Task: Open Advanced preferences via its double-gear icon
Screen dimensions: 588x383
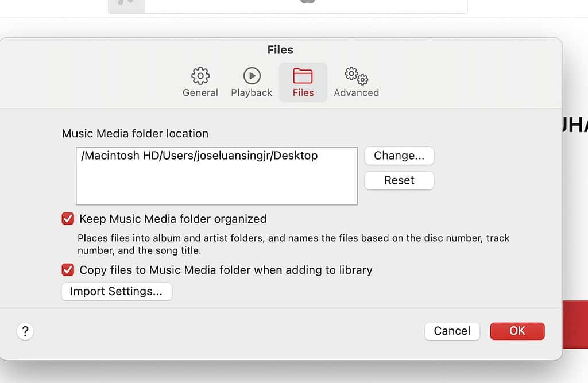Action: [x=355, y=75]
